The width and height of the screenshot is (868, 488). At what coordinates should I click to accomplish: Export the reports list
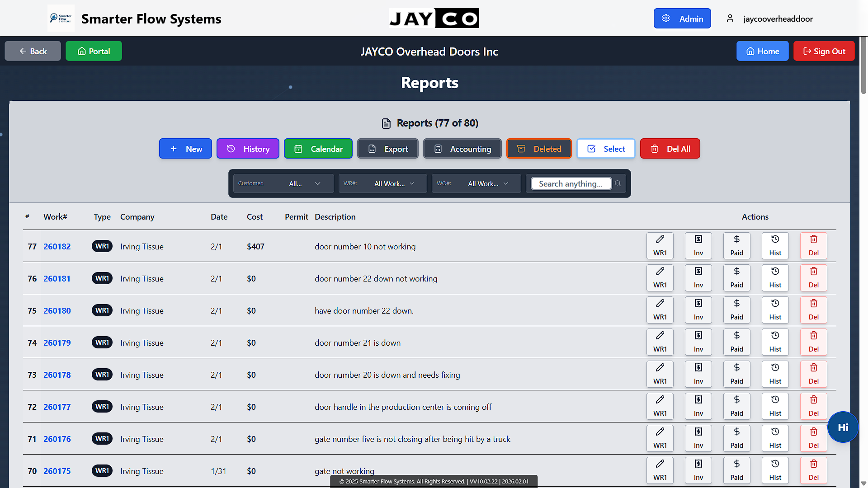click(x=388, y=149)
